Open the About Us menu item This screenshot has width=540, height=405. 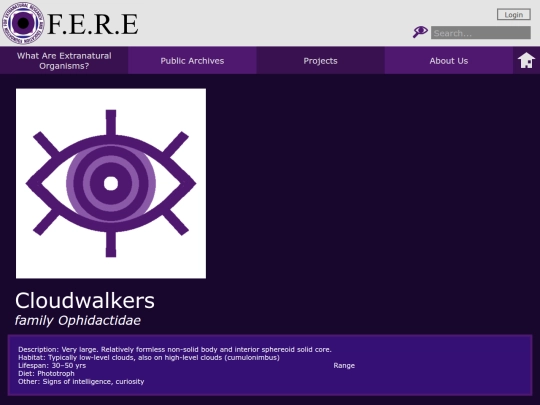point(449,61)
